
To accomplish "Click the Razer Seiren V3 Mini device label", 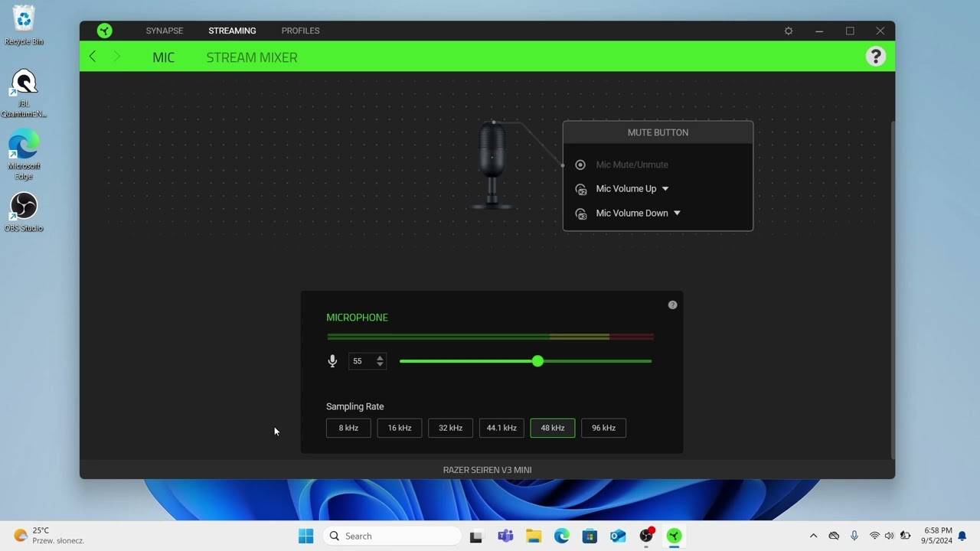I will coord(487,470).
